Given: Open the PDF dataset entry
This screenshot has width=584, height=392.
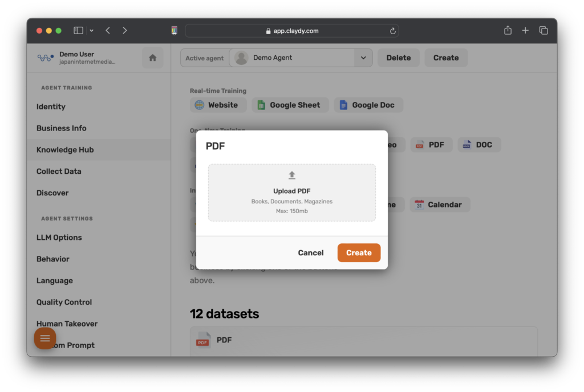Looking at the screenshot, I should click(224, 340).
